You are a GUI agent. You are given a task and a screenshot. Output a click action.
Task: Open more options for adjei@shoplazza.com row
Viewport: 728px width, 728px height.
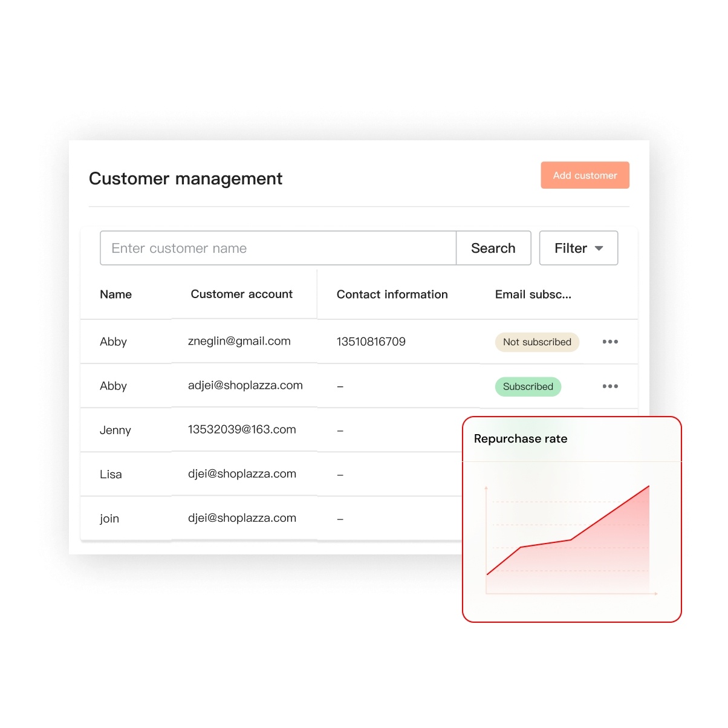click(610, 386)
